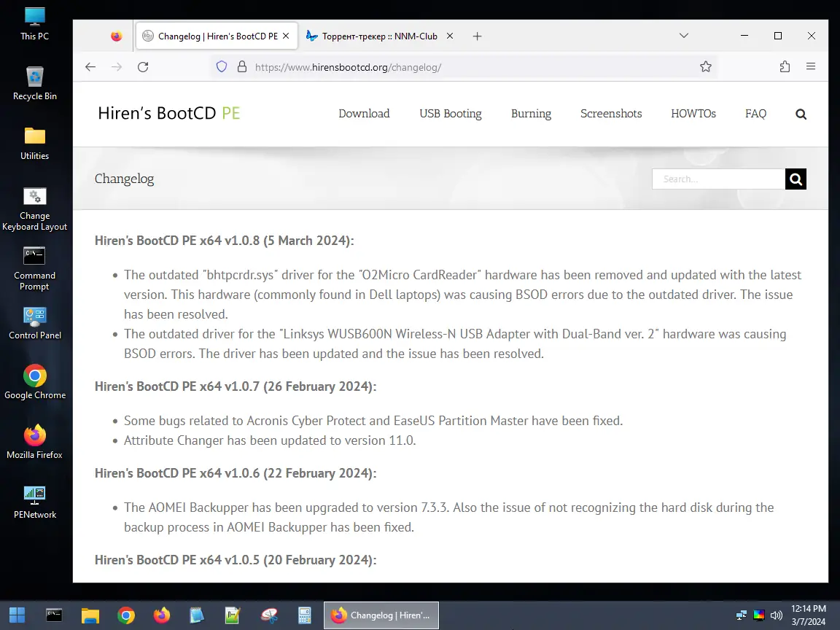Open the FAQ menu item

[755, 114]
